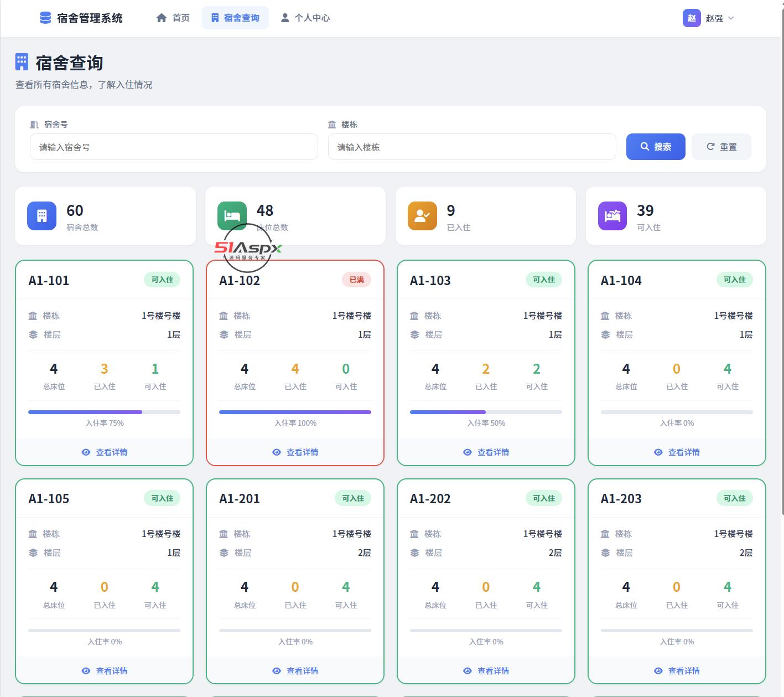Focus the 请输入宿舍号 input field
Screen dimensions: 784x697
coord(174,147)
